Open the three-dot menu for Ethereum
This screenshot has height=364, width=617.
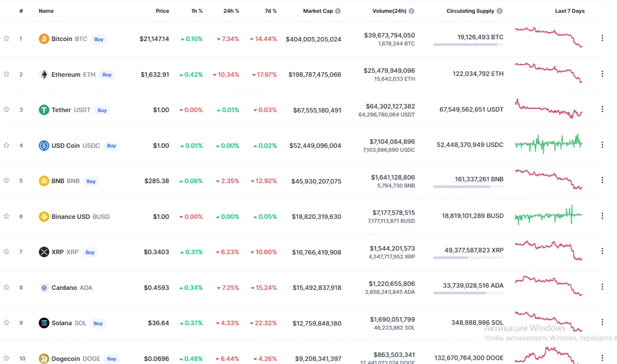tap(602, 74)
